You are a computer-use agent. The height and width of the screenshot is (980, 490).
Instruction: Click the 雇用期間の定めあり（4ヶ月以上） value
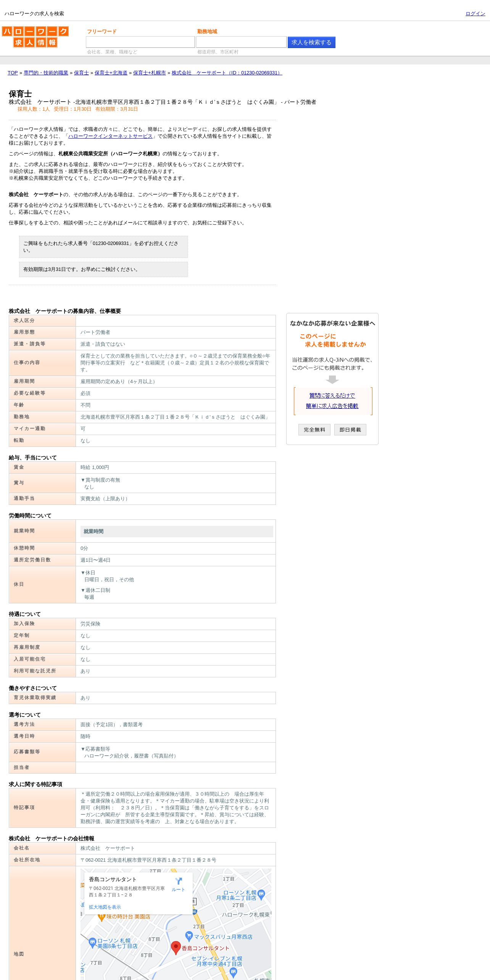tap(119, 382)
